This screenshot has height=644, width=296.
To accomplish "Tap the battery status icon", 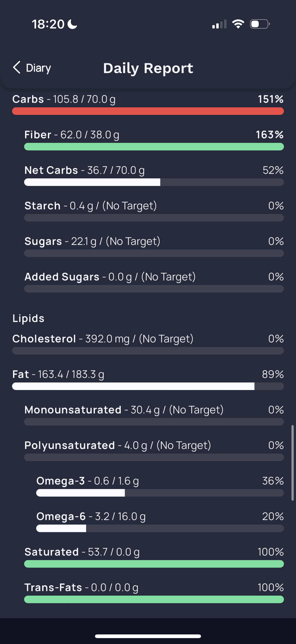I will (x=260, y=24).
